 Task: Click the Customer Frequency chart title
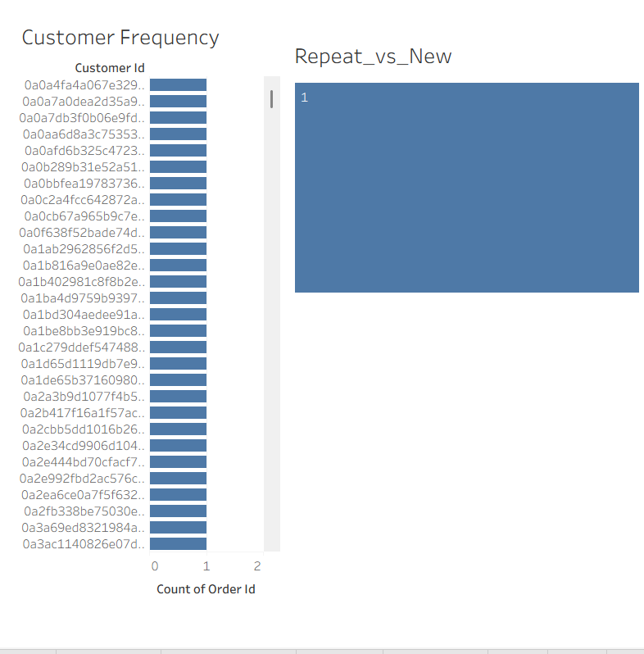[x=120, y=38]
